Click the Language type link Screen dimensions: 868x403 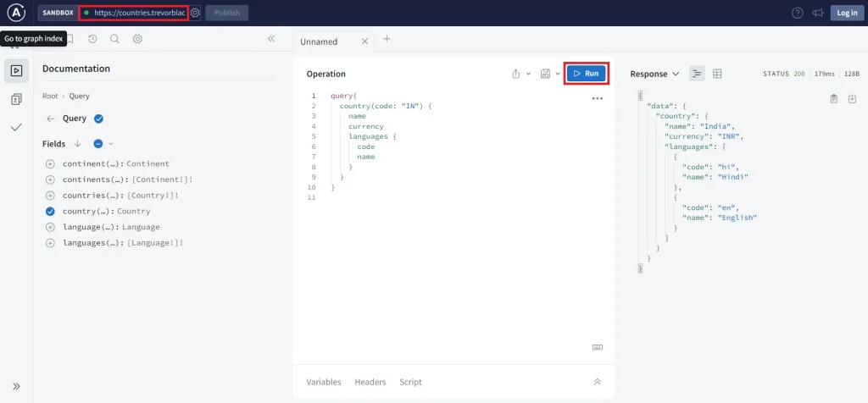[141, 227]
